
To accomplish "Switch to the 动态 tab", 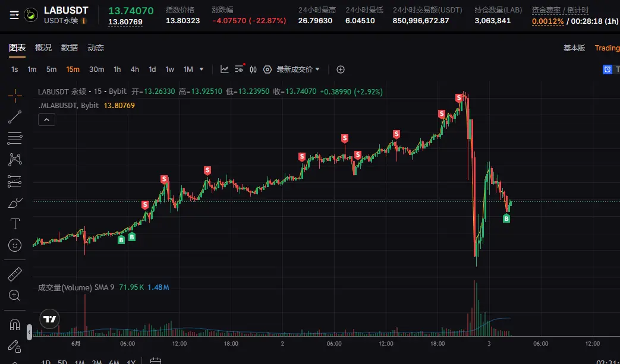I will (x=96, y=48).
